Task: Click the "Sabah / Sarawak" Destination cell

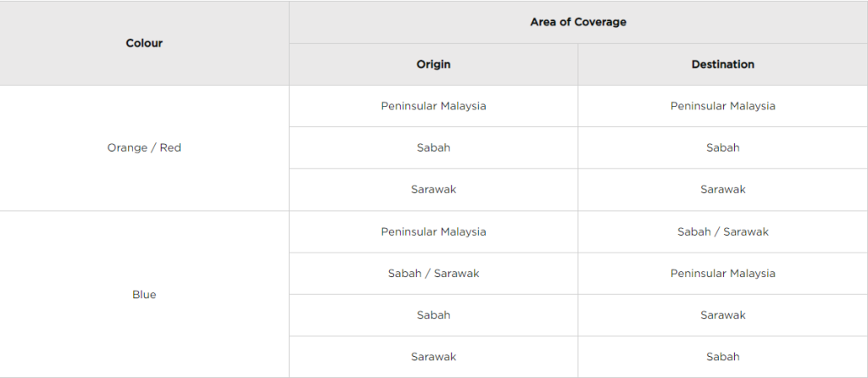Action: tap(722, 231)
